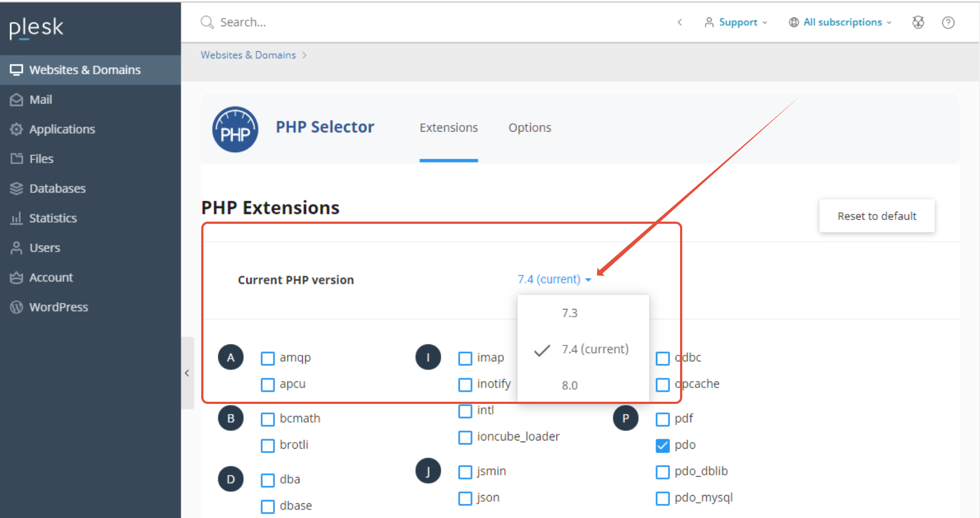The image size is (980, 518).
Task: Collapse the sidebar with the arrow handle
Action: pyautogui.click(x=187, y=373)
